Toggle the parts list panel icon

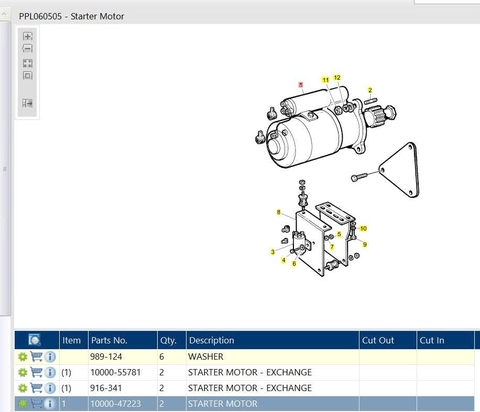tap(28, 103)
